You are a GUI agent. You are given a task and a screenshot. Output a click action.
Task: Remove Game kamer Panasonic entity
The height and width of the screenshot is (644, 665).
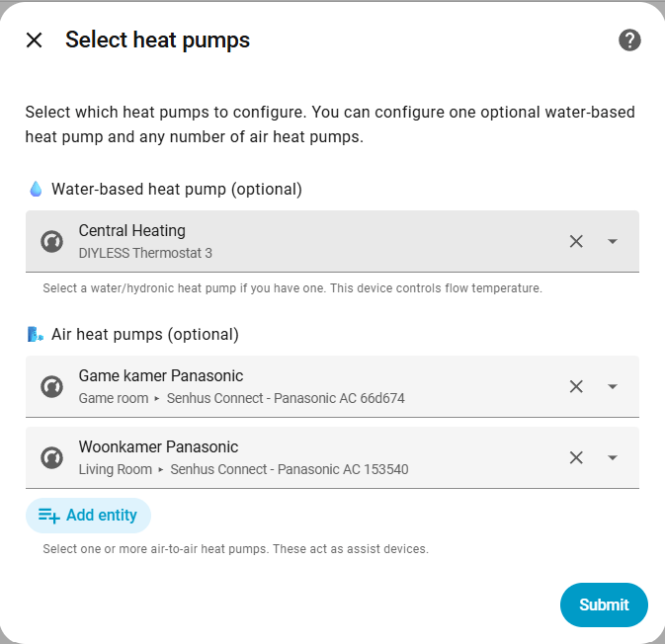click(576, 386)
